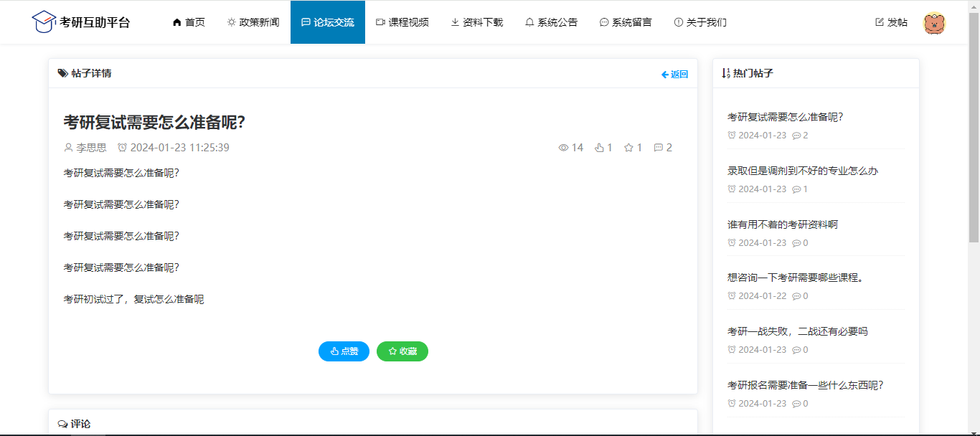980x436 pixels.
Task: Click the 帖子详情 tag icon
Action: click(x=63, y=73)
